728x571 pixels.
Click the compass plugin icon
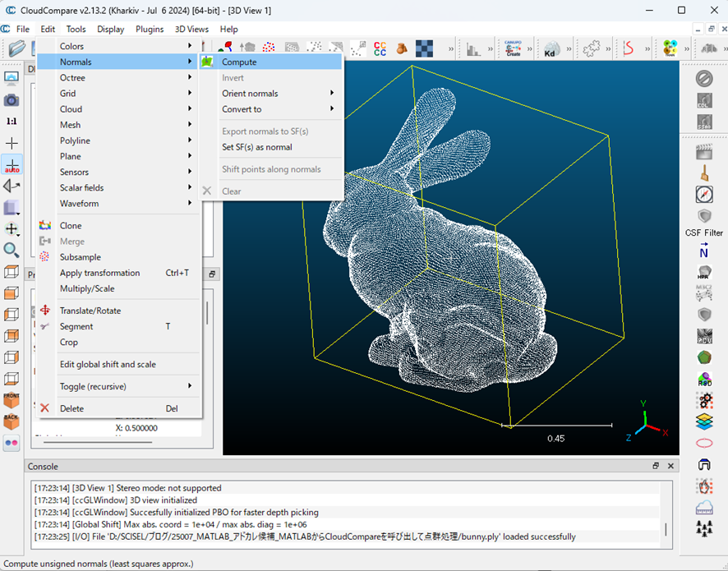703,195
